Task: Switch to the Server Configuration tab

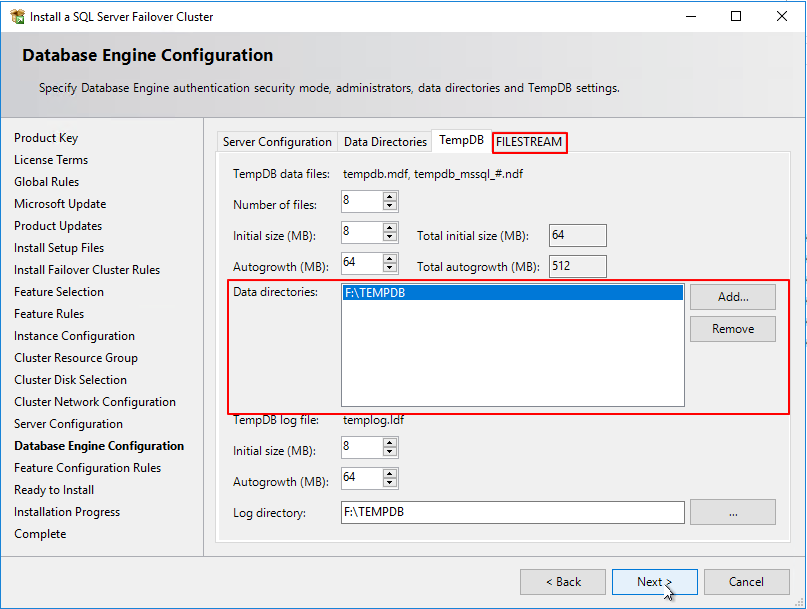Action: coord(277,142)
